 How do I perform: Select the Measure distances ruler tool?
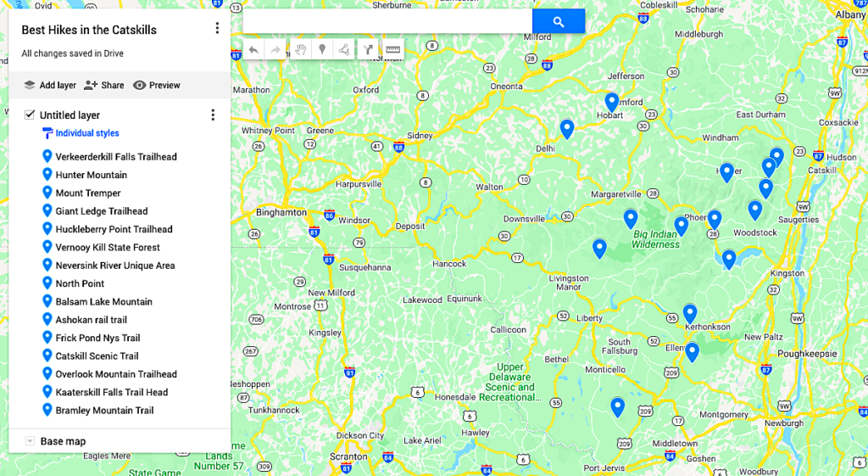[393, 50]
